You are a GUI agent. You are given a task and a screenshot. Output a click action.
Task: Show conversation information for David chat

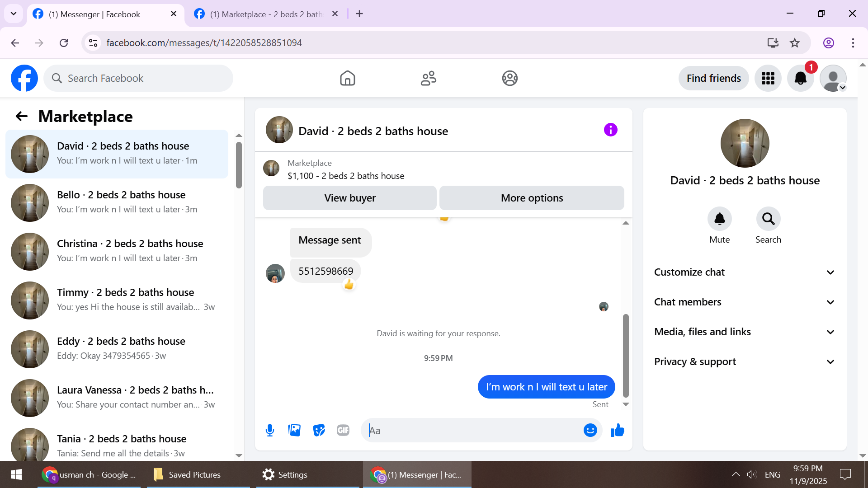click(x=611, y=130)
